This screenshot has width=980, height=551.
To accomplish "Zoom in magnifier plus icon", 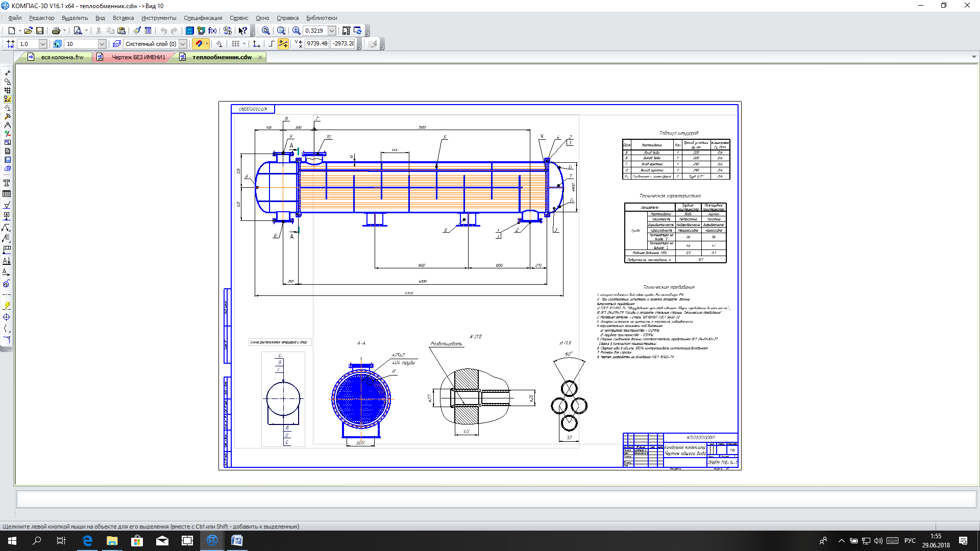I will pos(296,31).
